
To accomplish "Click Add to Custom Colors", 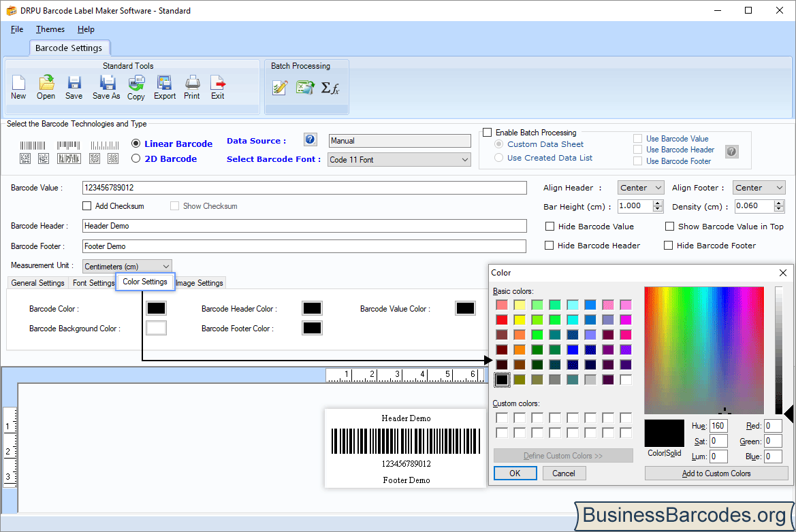I will [x=716, y=473].
